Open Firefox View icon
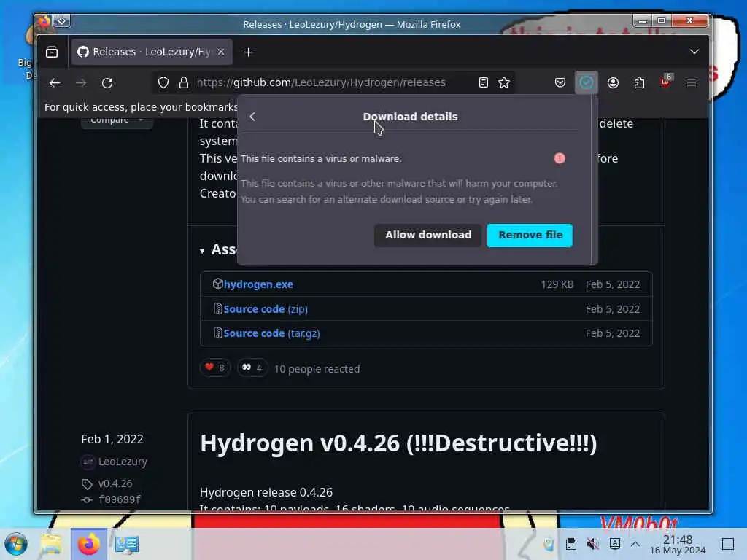Screen dimensions: 747x560 (x=52, y=52)
